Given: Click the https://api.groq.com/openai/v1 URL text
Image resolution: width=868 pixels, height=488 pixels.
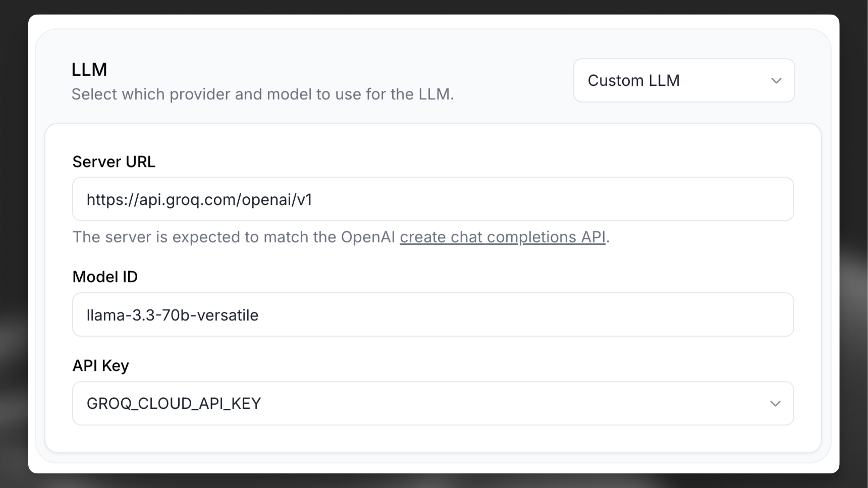Looking at the screenshot, I should tap(199, 199).
